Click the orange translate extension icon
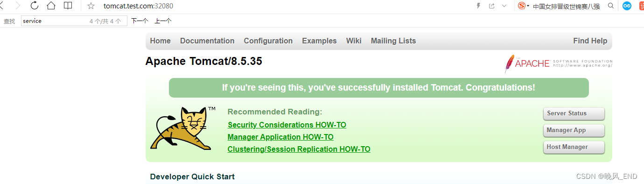Viewport: 644px width, 184px height. pyautogui.click(x=641, y=6)
